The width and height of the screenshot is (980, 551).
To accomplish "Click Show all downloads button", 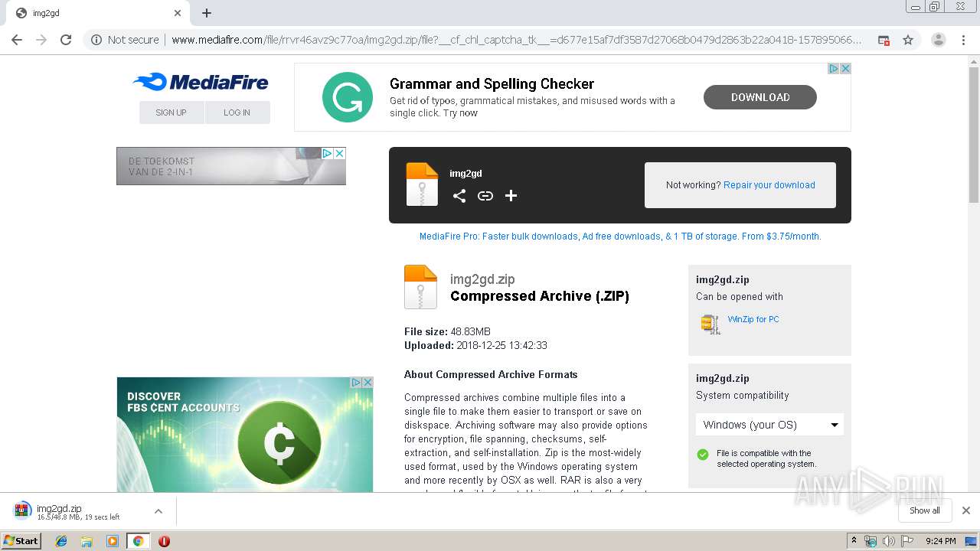I will pyautogui.click(x=925, y=510).
